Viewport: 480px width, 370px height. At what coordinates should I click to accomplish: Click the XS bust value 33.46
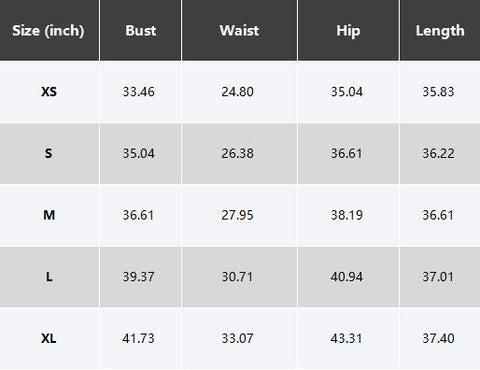click(138, 92)
